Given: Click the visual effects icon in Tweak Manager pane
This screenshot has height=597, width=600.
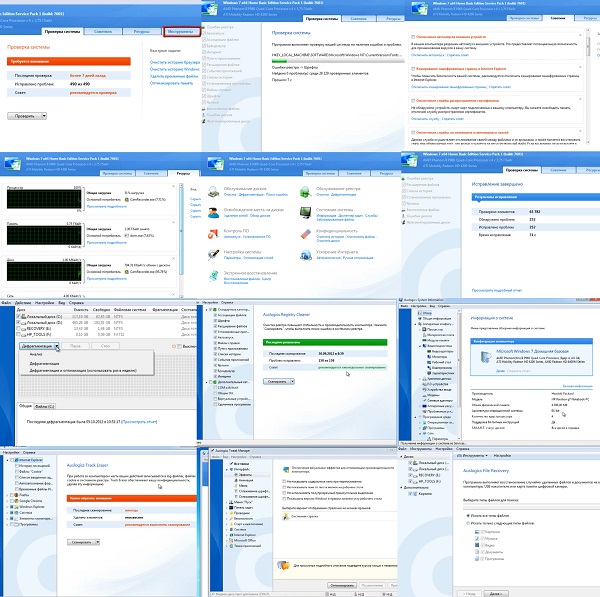Looking at the screenshot, I should click(286, 469).
